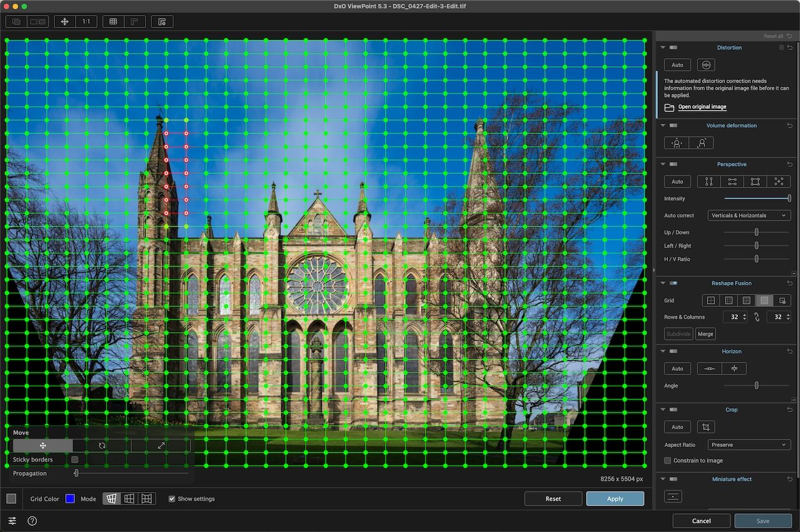This screenshot has width=800, height=532.
Task: Choose the fine Reshape Fusion grid
Action: point(746,301)
